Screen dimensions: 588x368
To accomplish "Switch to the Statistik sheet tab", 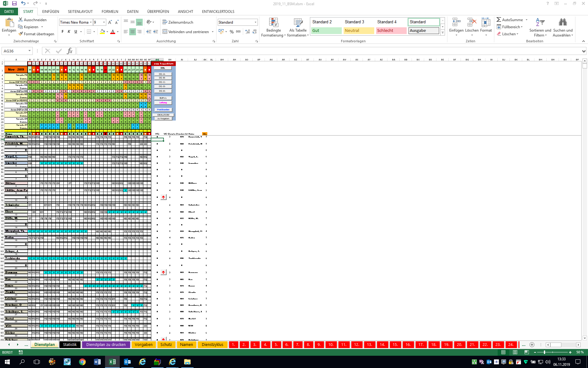I will coord(70,344).
